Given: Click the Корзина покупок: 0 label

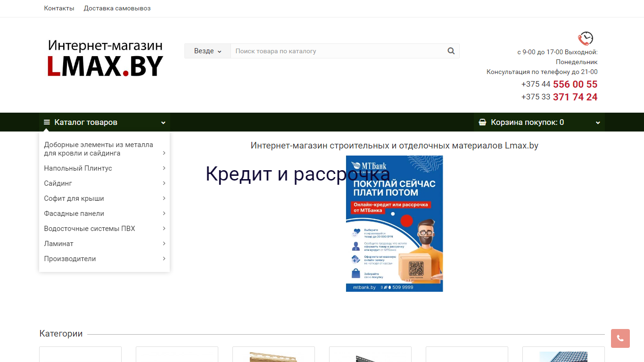Looking at the screenshot, I should coord(527,122).
